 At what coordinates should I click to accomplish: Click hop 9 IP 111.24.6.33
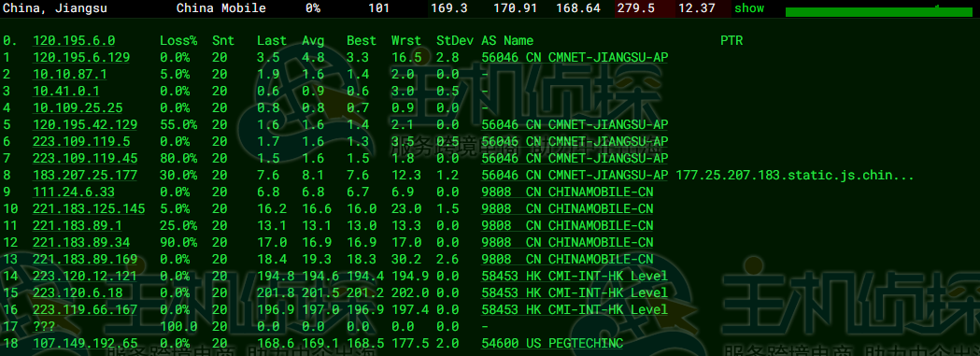click(74, 192)
